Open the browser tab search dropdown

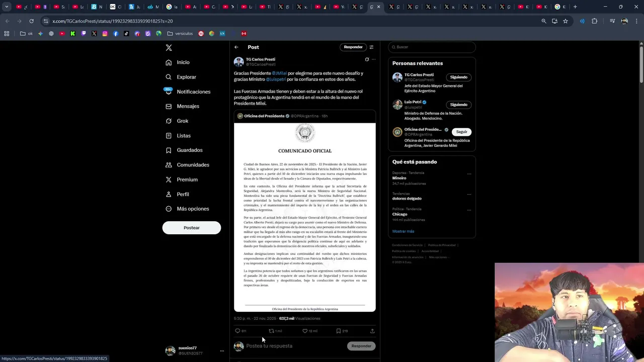coord(7,7)
